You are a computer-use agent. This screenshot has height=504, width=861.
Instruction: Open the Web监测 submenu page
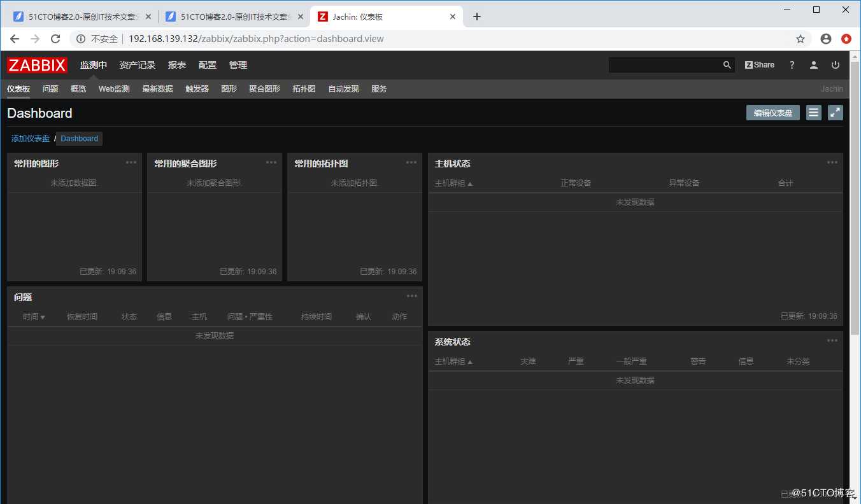114,89
